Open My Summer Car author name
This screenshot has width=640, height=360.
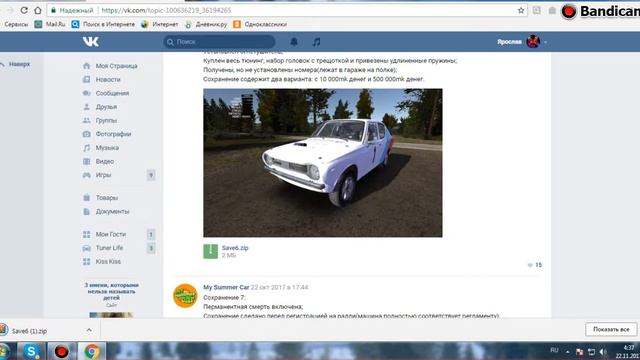226,287
